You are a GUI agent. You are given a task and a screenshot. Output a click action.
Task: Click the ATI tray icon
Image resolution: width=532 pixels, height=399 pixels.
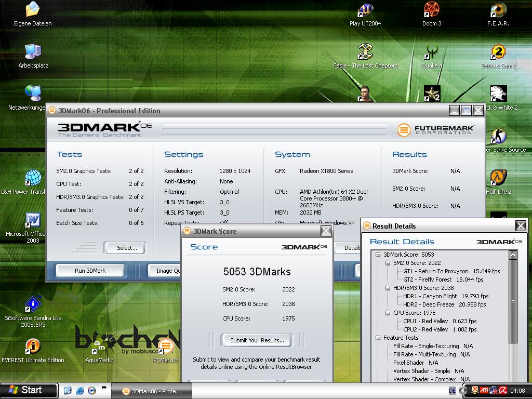click(x=484, y=391)
